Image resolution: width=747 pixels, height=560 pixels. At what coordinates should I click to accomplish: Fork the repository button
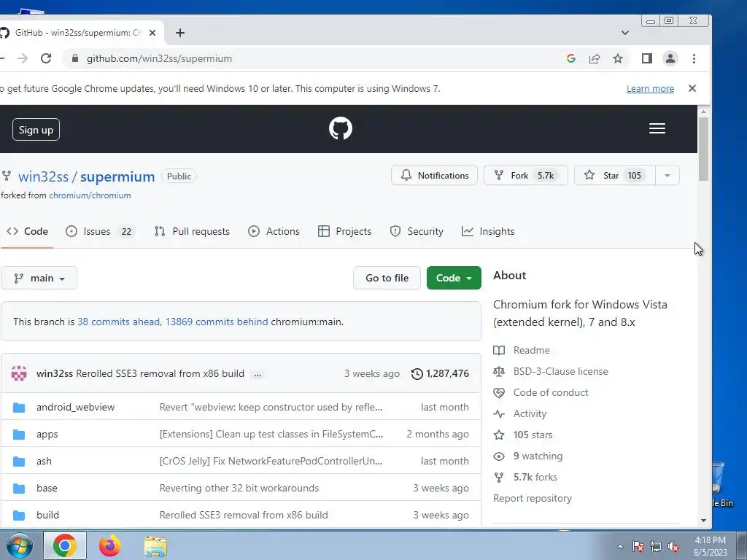coord(525,175)
